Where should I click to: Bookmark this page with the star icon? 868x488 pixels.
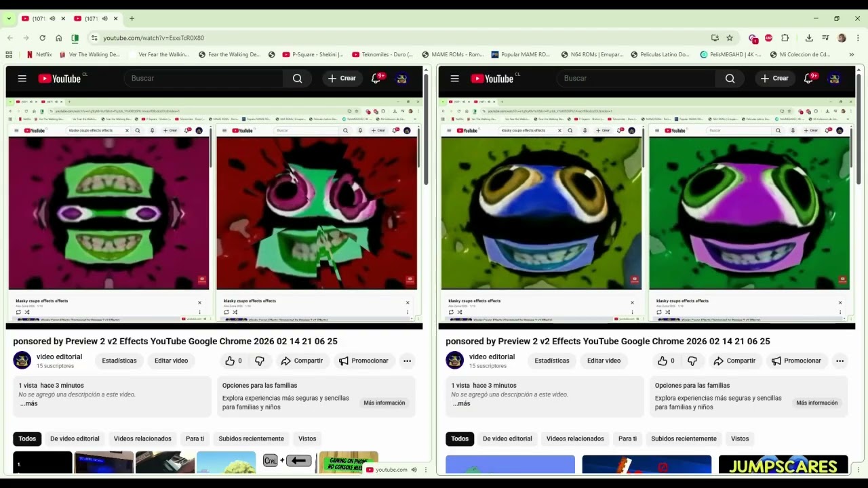tap(730, 38)
